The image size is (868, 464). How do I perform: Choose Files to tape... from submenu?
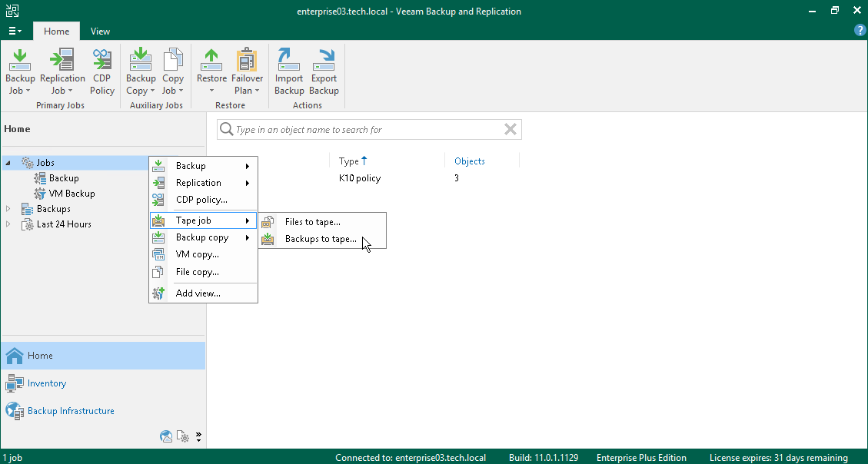(323, 222)
